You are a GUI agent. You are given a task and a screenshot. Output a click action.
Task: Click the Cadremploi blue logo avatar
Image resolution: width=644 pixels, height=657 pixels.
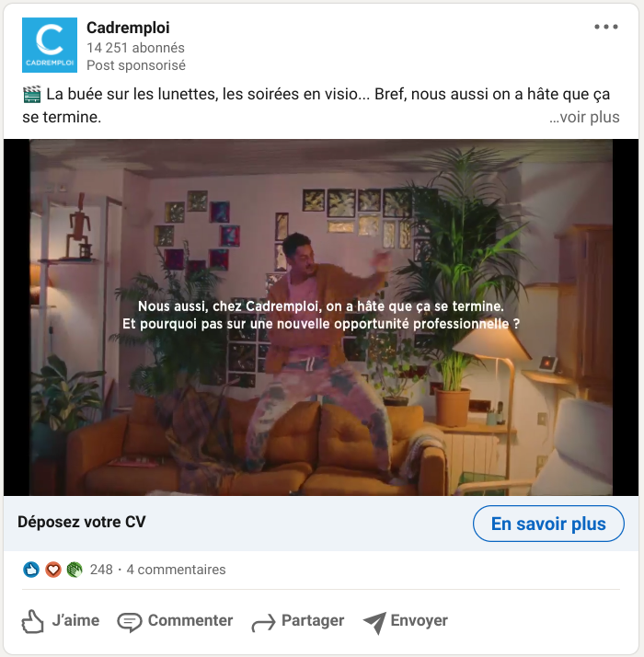coord(50,45)
